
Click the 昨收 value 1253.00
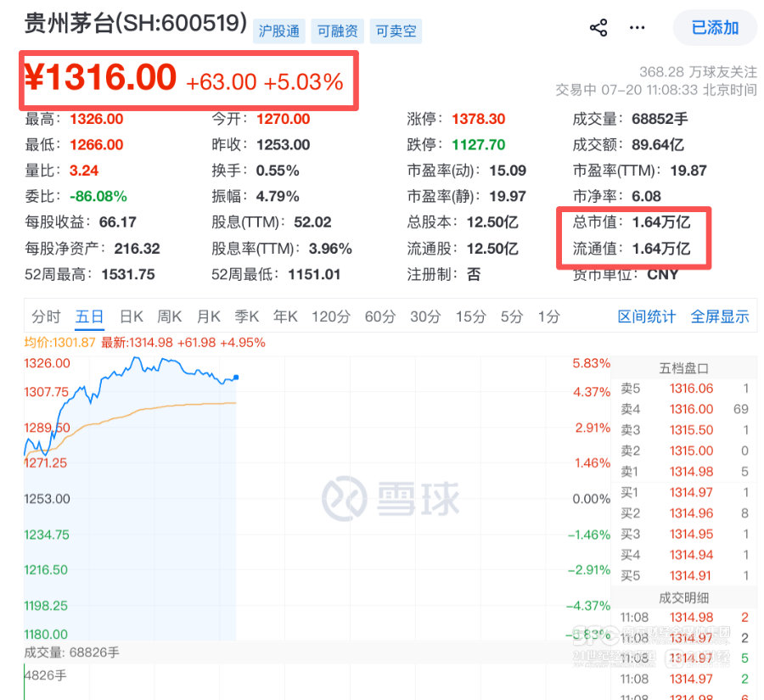tap(283, 145)
